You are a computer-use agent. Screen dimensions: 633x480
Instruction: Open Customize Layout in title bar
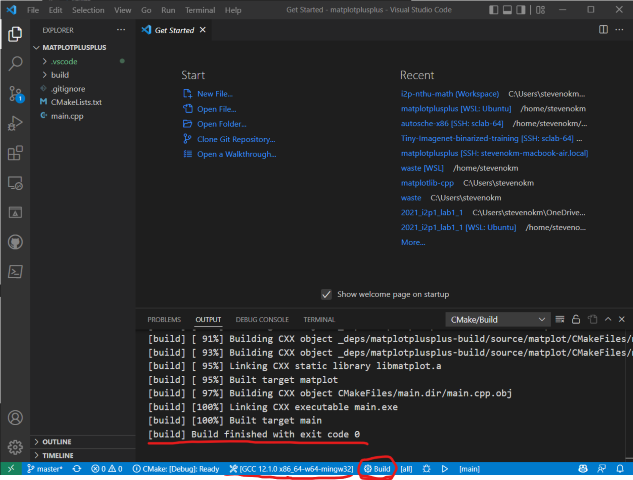(x=541, y=10)
